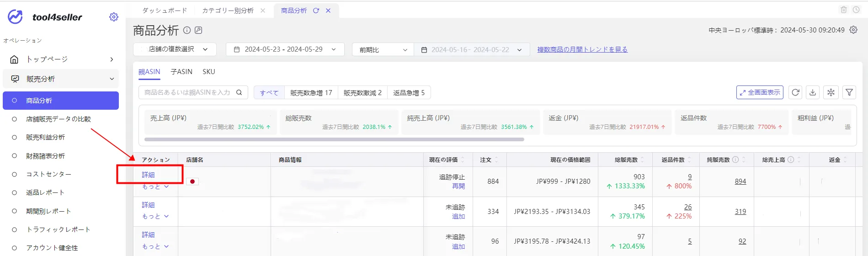Screen dimensions: 868x256
Task: Sort by 返金 column arrows
Action: [845, 160]
